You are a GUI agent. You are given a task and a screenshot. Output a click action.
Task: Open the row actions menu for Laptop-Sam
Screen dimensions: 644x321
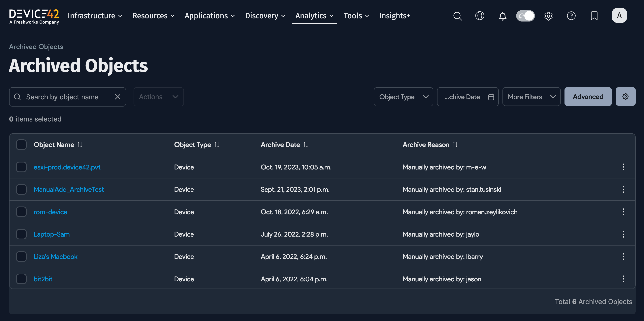tap(624, 234)
